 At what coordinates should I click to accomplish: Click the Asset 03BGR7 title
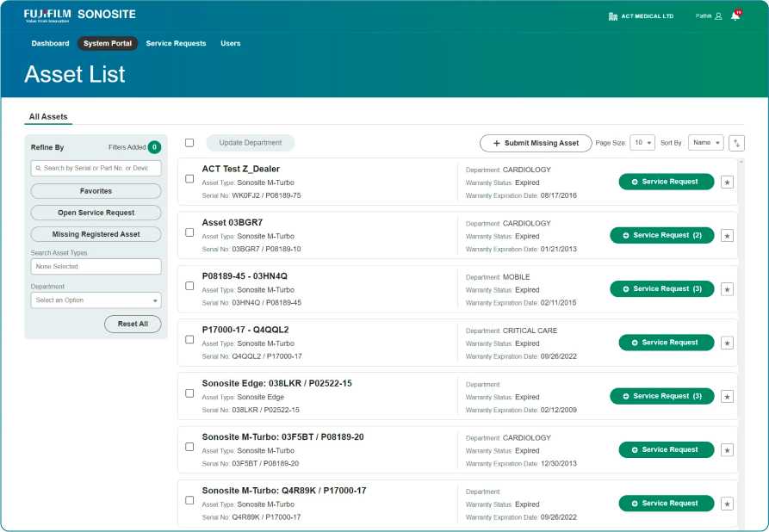pyautogui.click(x=233, y=223)
